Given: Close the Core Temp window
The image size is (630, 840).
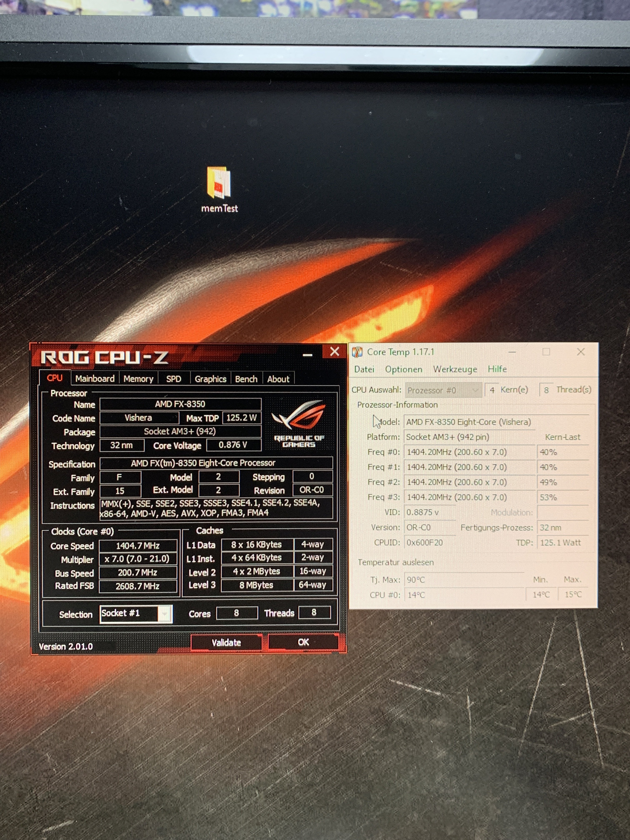Looking at the screenshot, I should coord(580,352).
